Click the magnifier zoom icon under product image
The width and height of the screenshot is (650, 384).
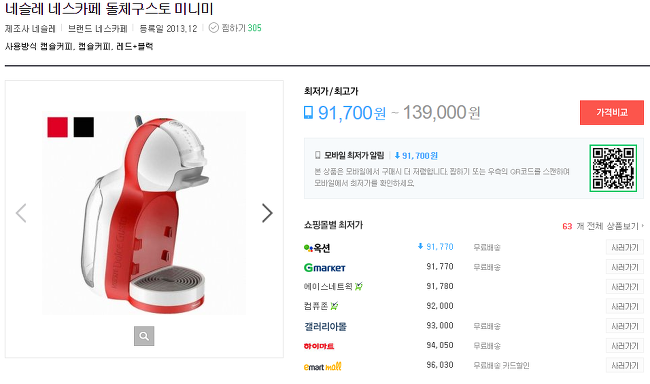coord(144,336)
